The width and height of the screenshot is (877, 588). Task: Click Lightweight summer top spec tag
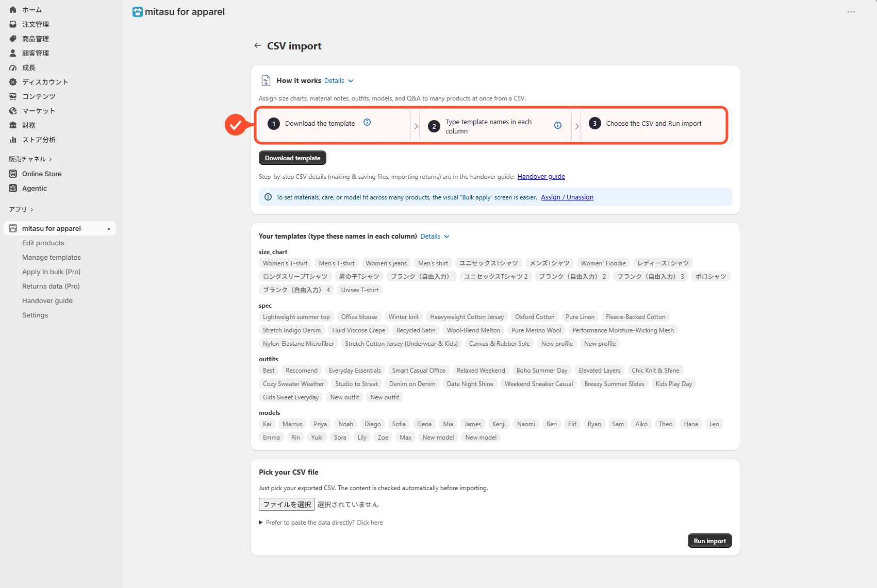(x=296, y=317)
